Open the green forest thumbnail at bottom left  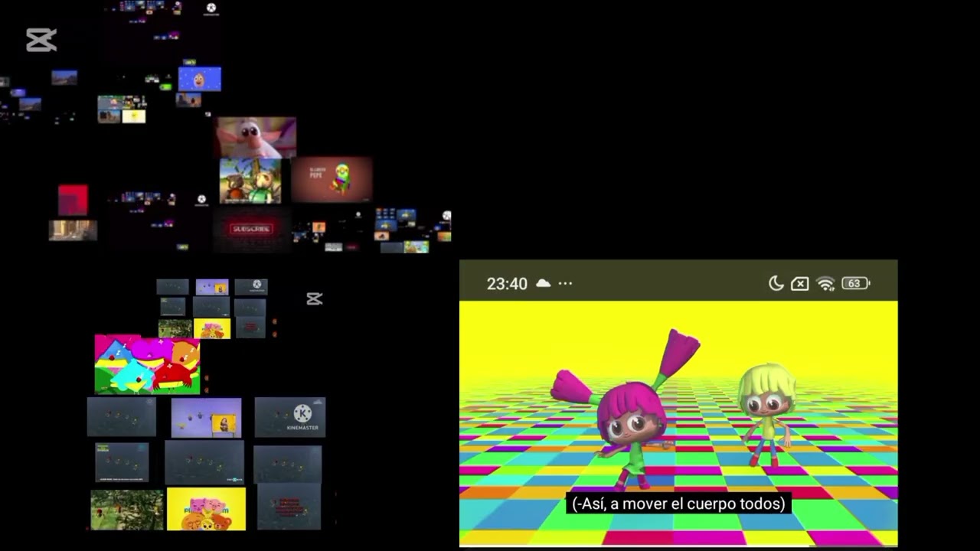coord(127,510)
